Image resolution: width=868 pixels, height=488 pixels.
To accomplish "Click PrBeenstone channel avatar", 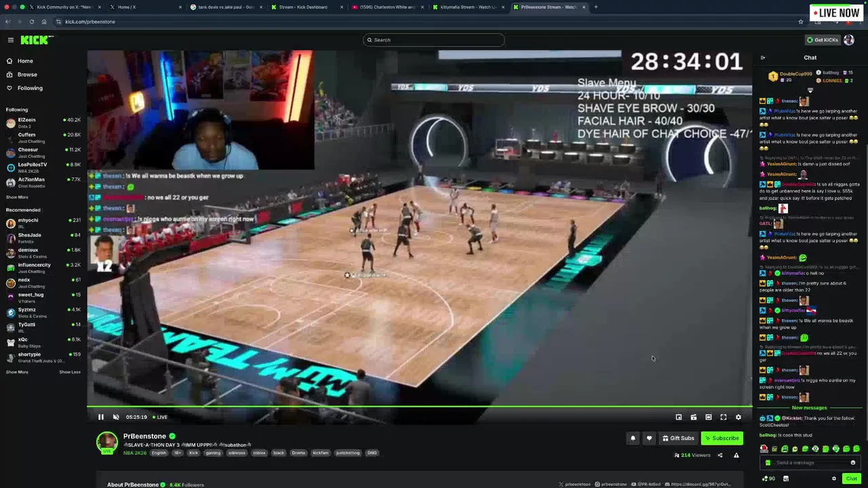I will 106,442.
